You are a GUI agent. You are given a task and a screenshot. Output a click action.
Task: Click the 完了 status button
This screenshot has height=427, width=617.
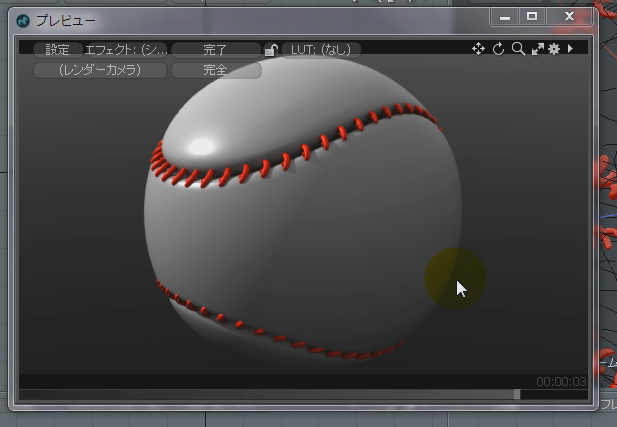pos(215,49)
